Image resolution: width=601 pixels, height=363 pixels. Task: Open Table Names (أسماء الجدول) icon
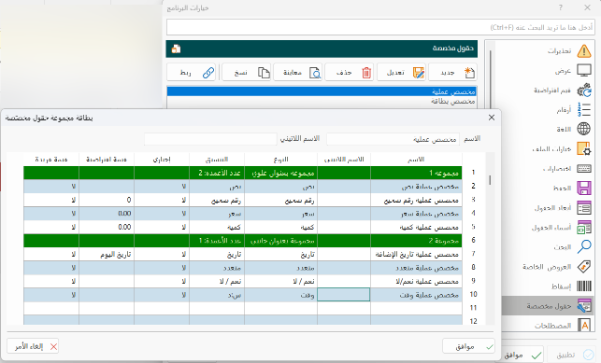pos(584,227)
